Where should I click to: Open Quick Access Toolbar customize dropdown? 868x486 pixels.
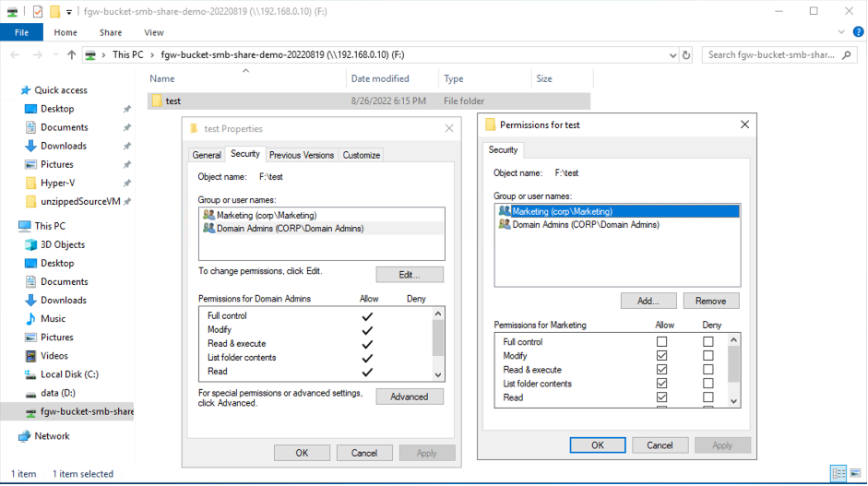click(68, 12)
